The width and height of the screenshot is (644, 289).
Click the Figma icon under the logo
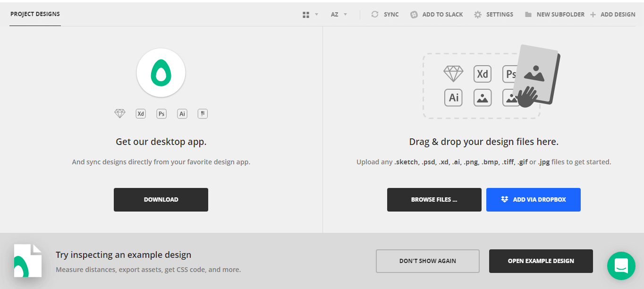203,114
